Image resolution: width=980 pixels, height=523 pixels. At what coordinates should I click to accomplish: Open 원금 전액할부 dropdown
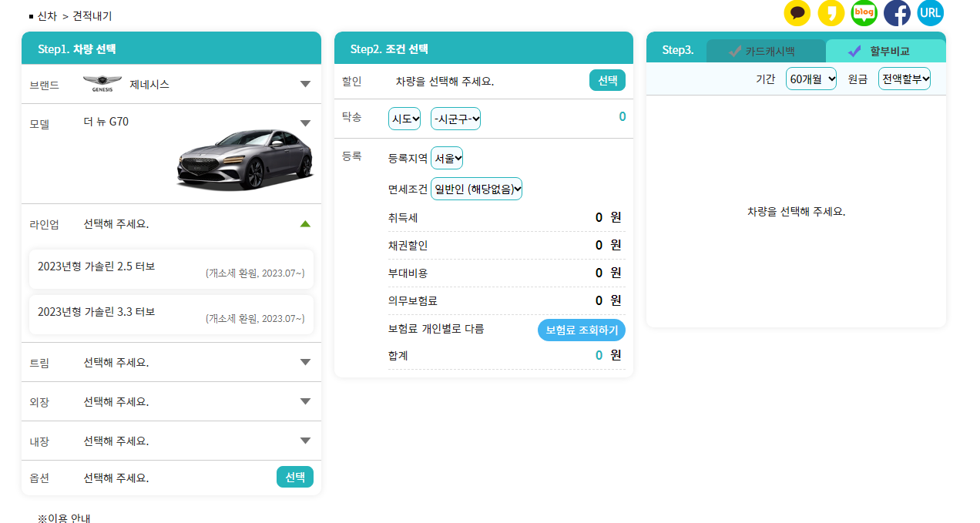click(x=904, y=79)
